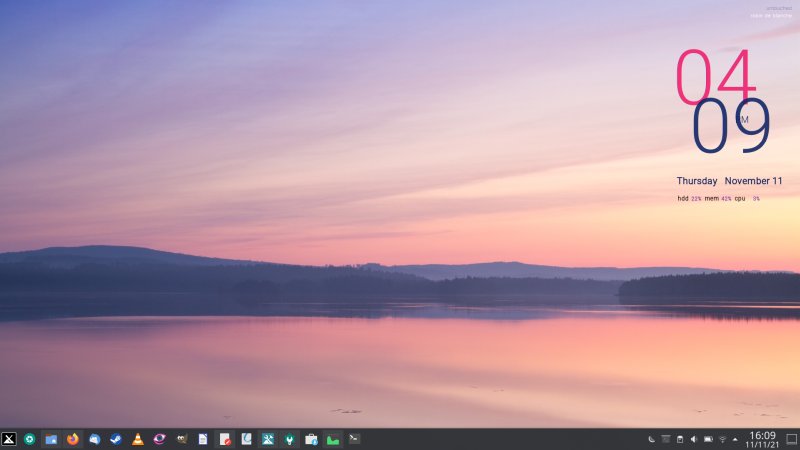Screen dimensions: 800x450
Task: Open the MX Tools wrench icon
Action: (268, 439)
